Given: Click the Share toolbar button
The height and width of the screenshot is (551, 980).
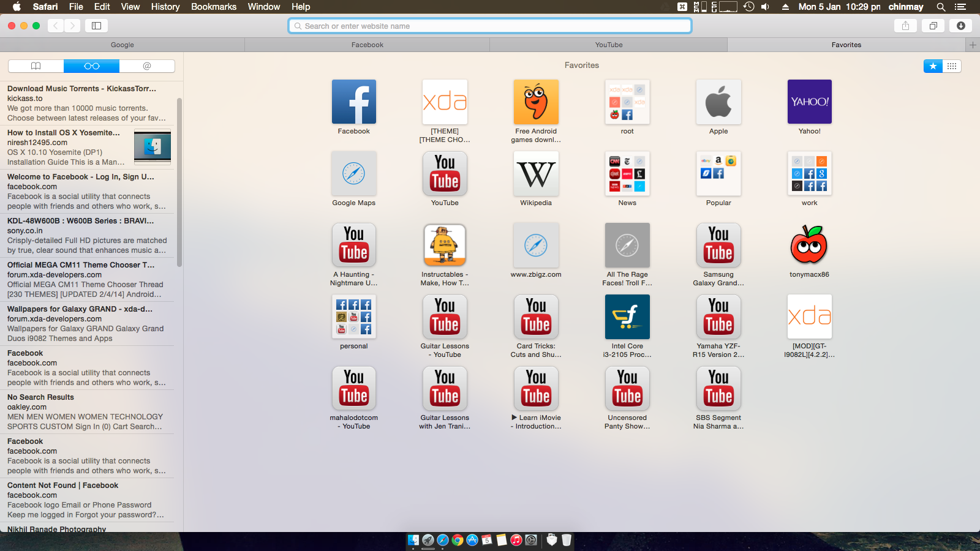Looking at the screenshot, I should 905,26.
